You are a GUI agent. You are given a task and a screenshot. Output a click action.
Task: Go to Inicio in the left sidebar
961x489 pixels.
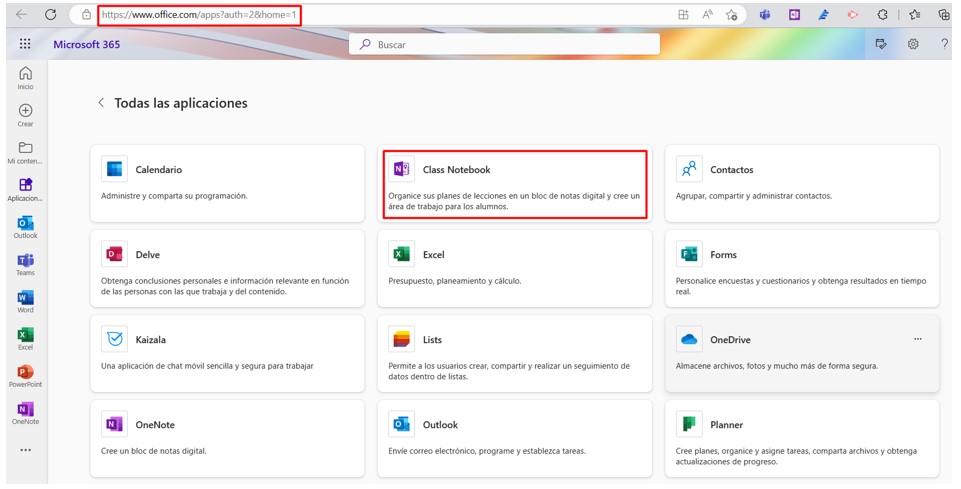[x=25, y=78]
